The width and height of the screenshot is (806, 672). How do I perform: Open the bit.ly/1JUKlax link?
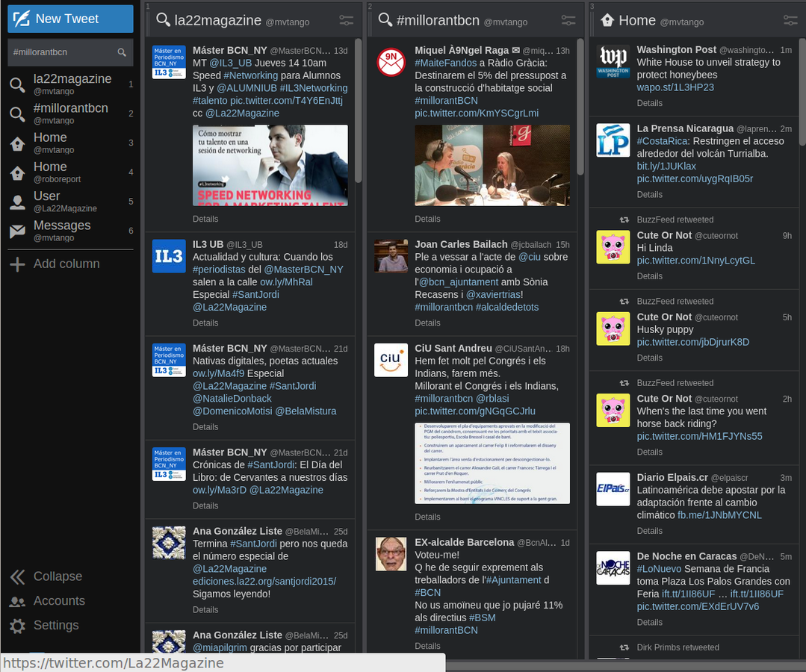click(x=667, y=166)
